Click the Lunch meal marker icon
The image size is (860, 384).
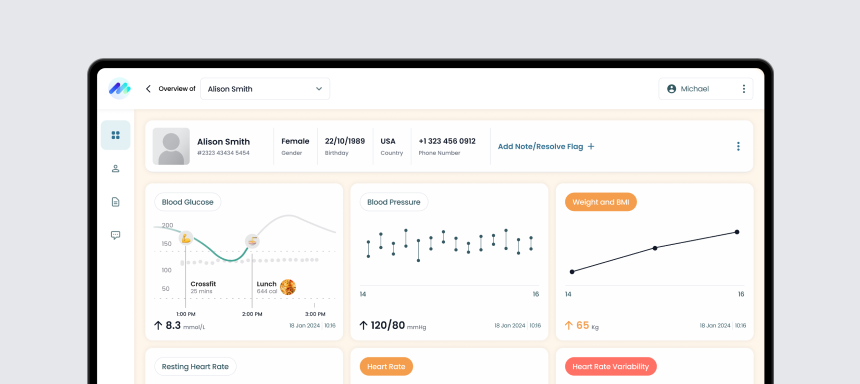click(252, 240)
